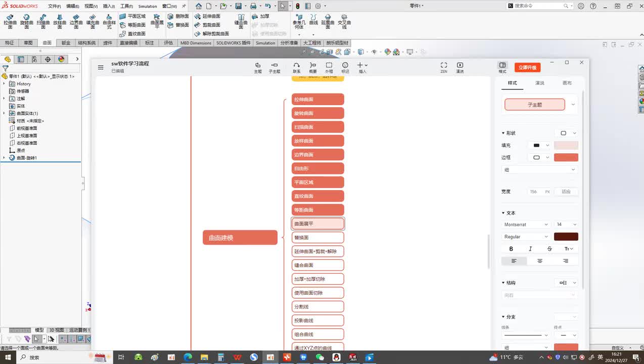
Task: Click the 外框 boundary icon
Action: tap(329, 67)
